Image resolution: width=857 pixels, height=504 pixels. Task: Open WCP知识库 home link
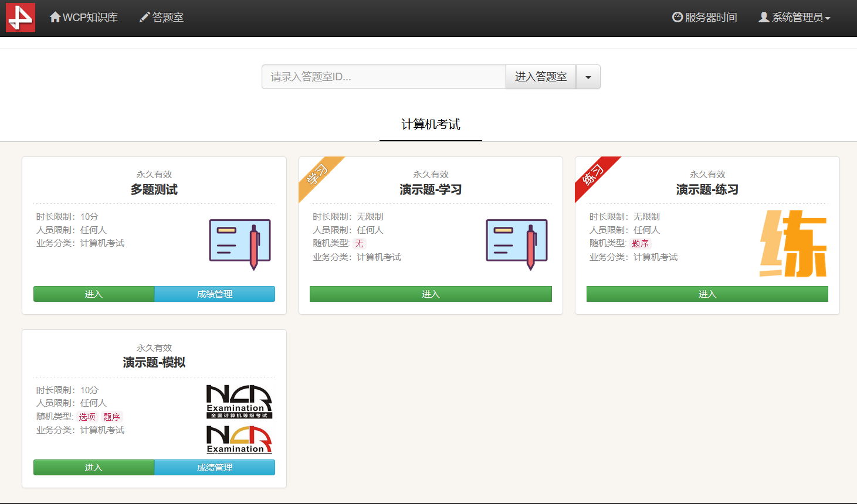[84, 18]
